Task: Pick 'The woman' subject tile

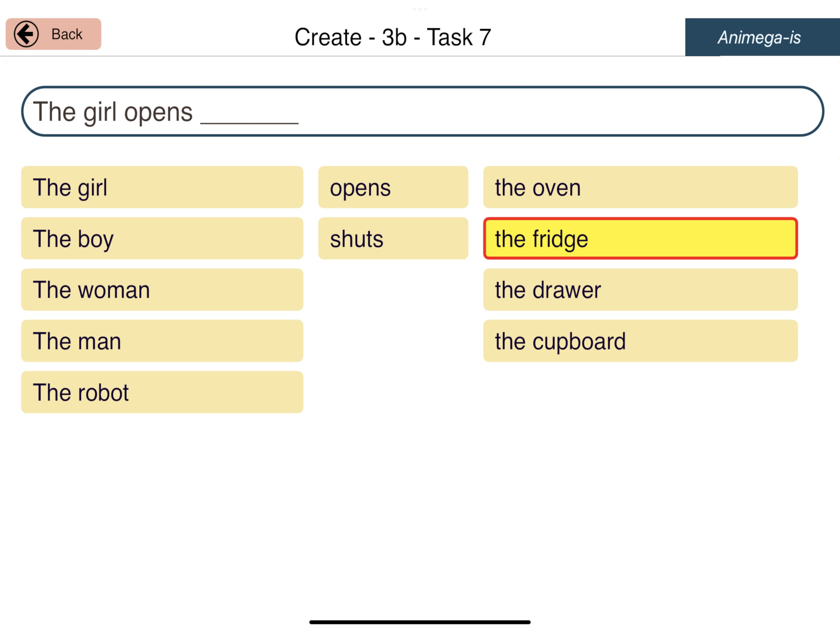Action: click(162, 289)
